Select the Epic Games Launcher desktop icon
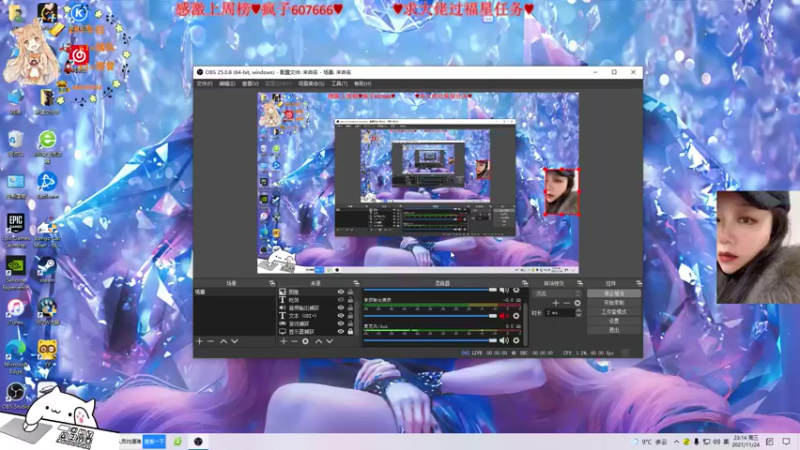The height and width of the screenshot is (450, 800). [x=15, y=231]
